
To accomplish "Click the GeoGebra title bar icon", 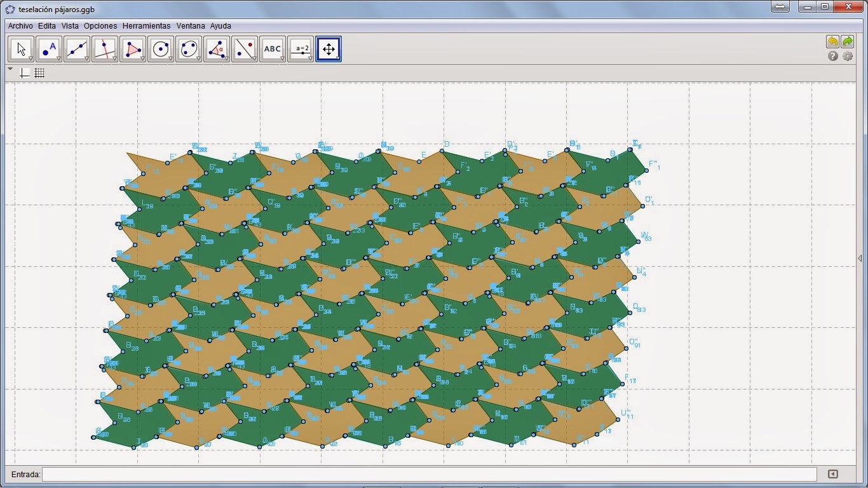I will pyautogui.click(x=10, y=10).
